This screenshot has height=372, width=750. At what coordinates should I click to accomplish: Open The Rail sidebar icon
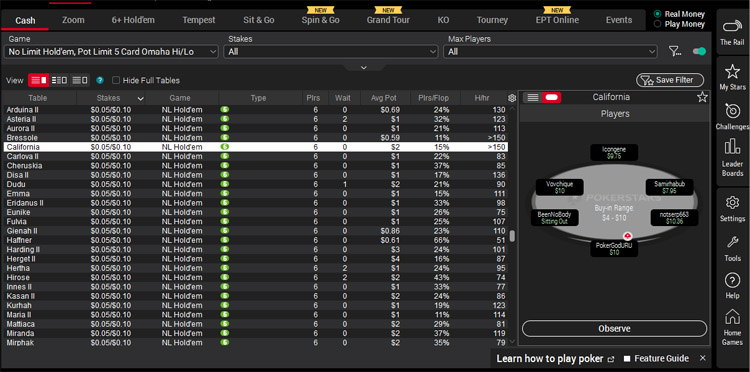(x=732, y=26)
